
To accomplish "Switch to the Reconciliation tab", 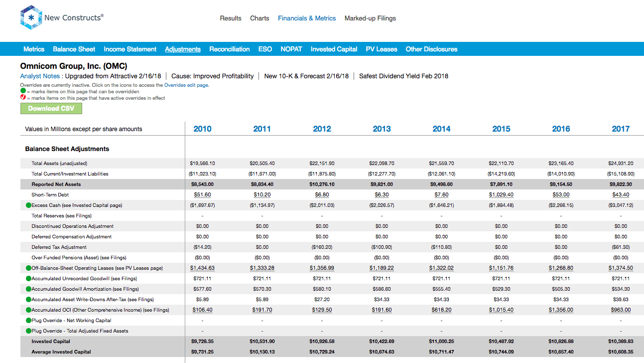I will pos(229,49).
